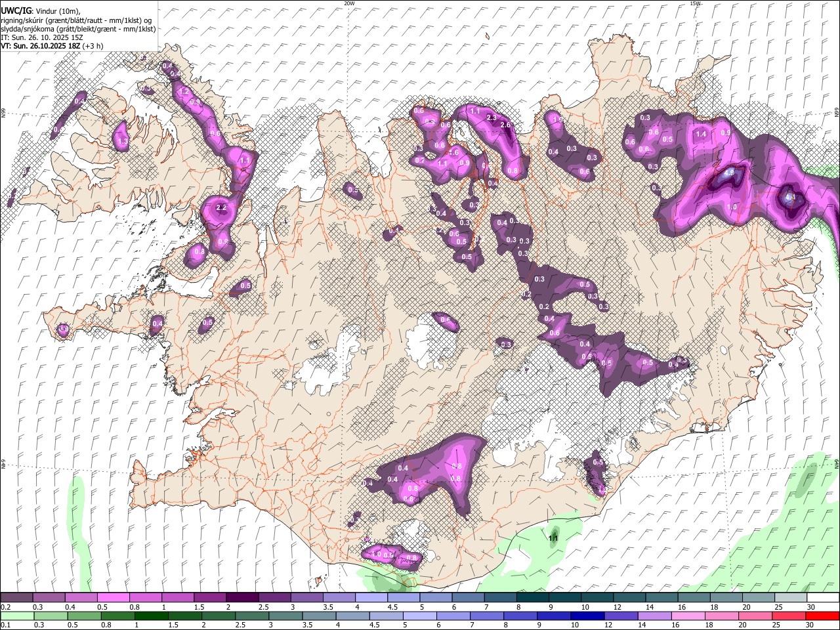Click the '1.3' snowfall value in the Westfjords
This screenshot has height=630, width=840.
pyautogui.click(x=121, y=141)
